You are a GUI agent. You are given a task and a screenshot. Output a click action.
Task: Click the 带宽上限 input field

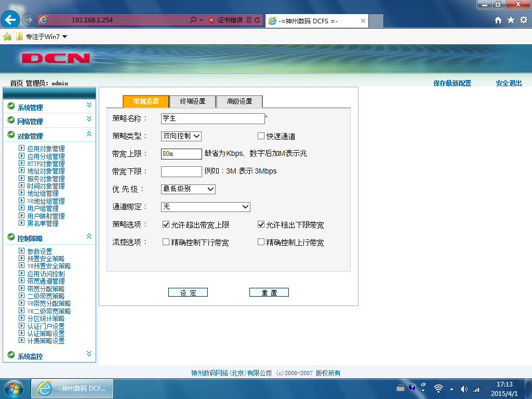point(181,154)
